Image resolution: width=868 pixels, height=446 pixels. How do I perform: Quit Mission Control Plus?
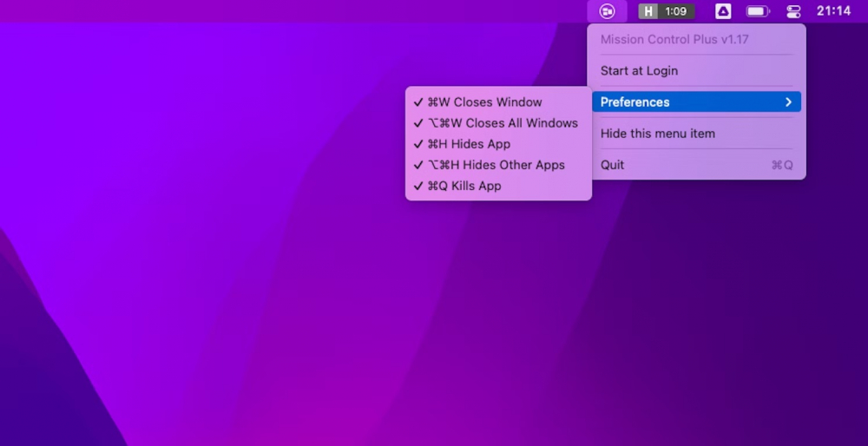point(613,165)
